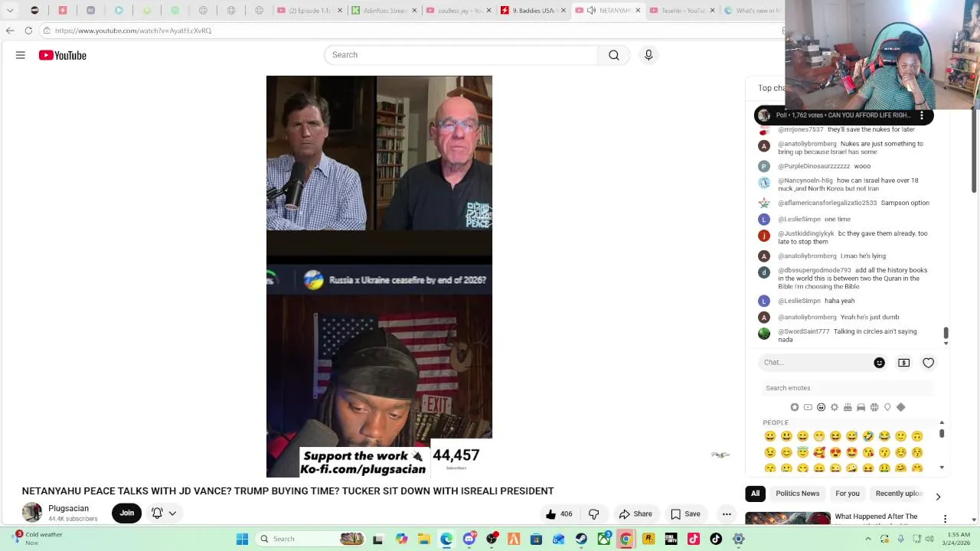Select the YouTube emoji category
Screen dimensions: 980x551
point(808,407)
